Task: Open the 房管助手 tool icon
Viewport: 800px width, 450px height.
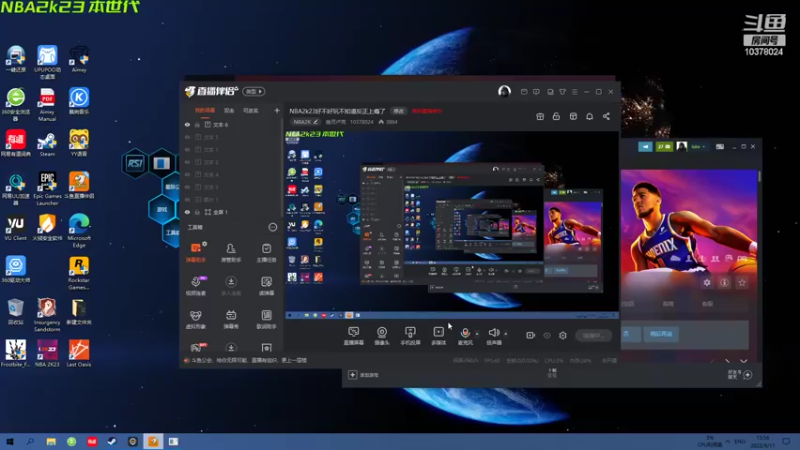Action: coord(231,252)
